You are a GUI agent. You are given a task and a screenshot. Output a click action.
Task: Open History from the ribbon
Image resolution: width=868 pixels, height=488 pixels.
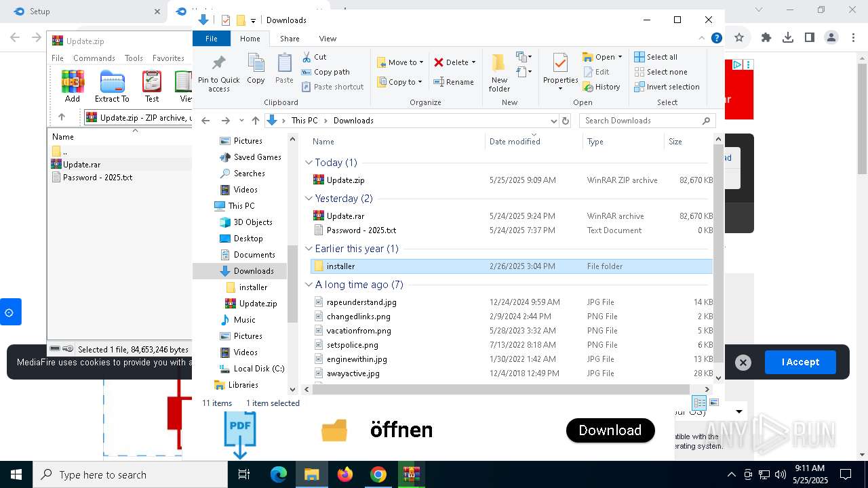[x=601, y=87]
